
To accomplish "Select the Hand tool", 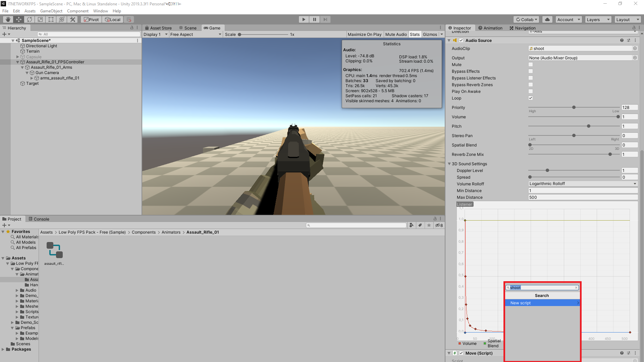I will pyautogui.click(x=7, y=19).
